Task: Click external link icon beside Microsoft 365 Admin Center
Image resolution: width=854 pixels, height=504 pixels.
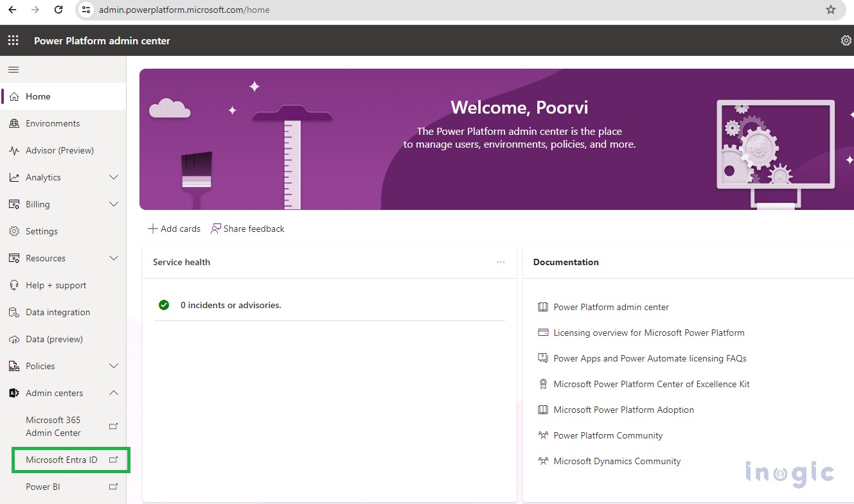Action: click(114, 426)
